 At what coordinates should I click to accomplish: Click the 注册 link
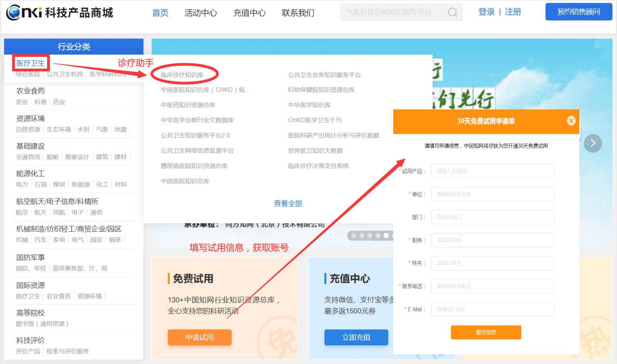[513, 12]
